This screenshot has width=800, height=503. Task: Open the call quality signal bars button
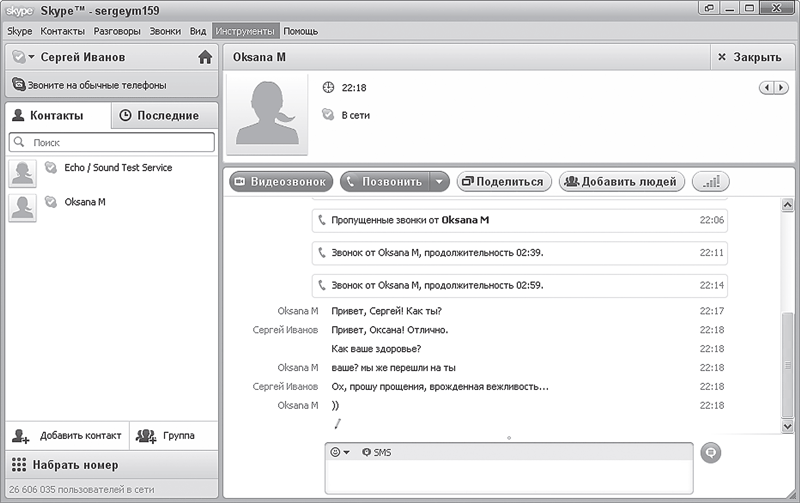[x=711, y=182]
